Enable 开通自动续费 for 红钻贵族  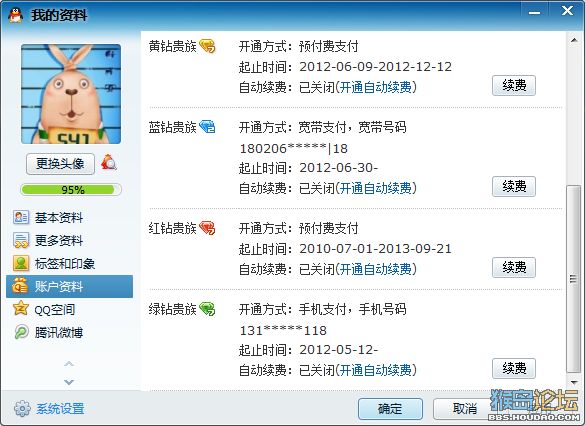[376, 269]
